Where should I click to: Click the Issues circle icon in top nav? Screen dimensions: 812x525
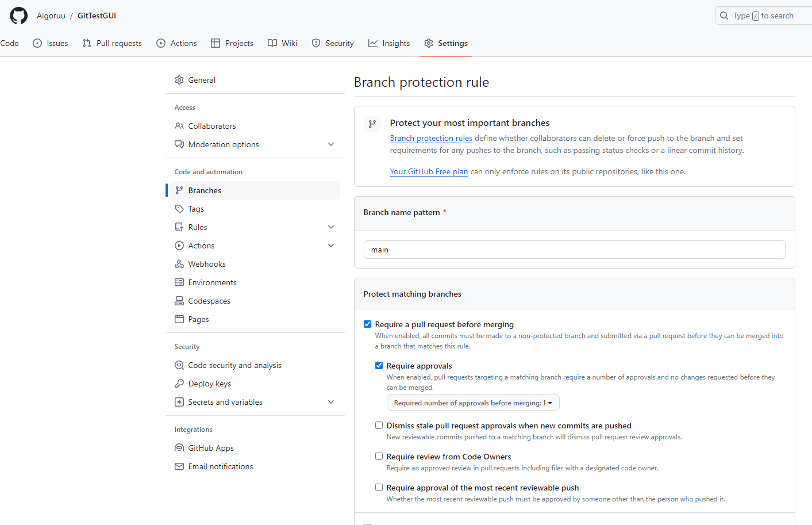pos(37,43)
